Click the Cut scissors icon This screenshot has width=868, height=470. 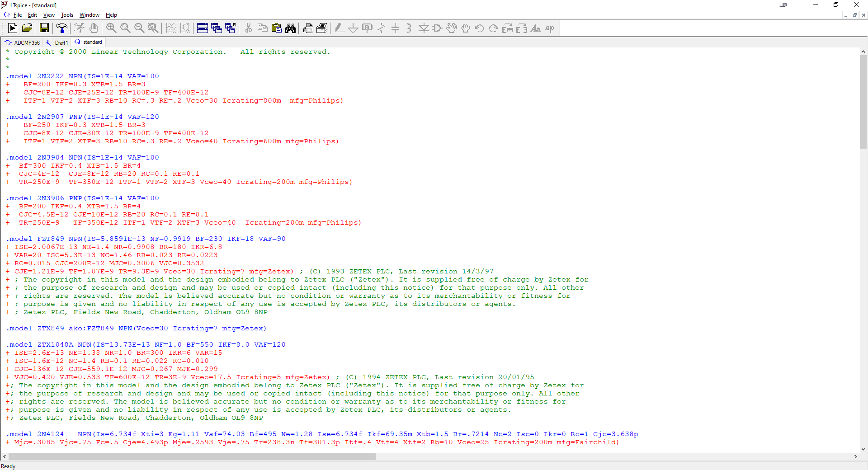248,28
